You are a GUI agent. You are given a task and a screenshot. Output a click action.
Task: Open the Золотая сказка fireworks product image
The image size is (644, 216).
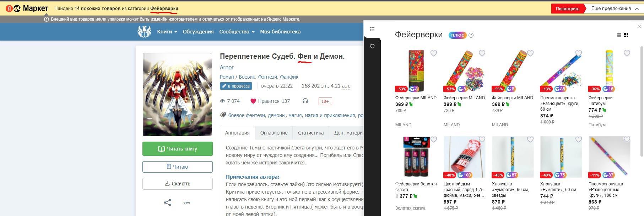[416, 157]
